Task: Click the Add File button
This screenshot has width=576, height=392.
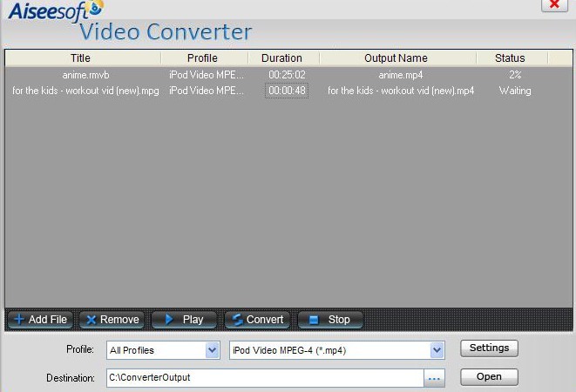Action: pos(40,320)
